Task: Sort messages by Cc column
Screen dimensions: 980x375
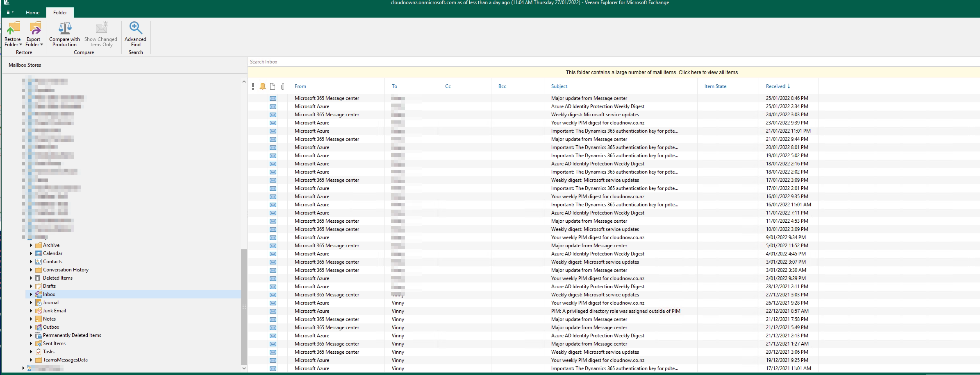Action: coord(448,86)
